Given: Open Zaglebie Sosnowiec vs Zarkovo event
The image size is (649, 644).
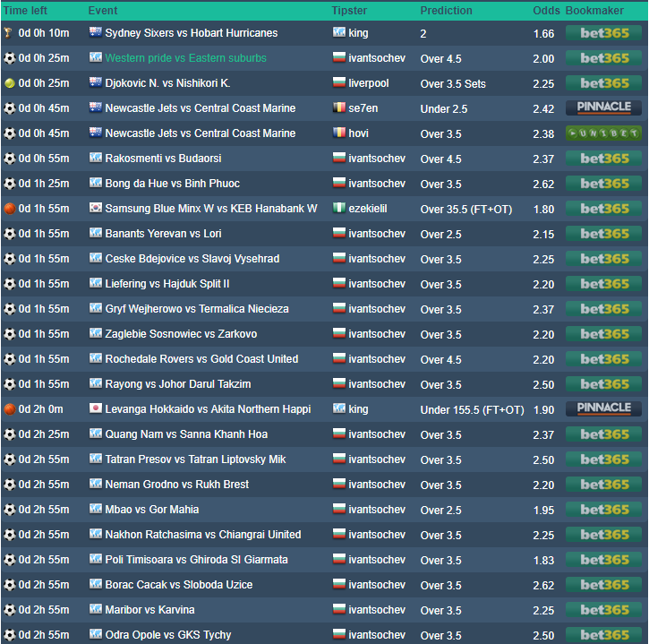Looking at the screenshot, I should tap(181, 334).
